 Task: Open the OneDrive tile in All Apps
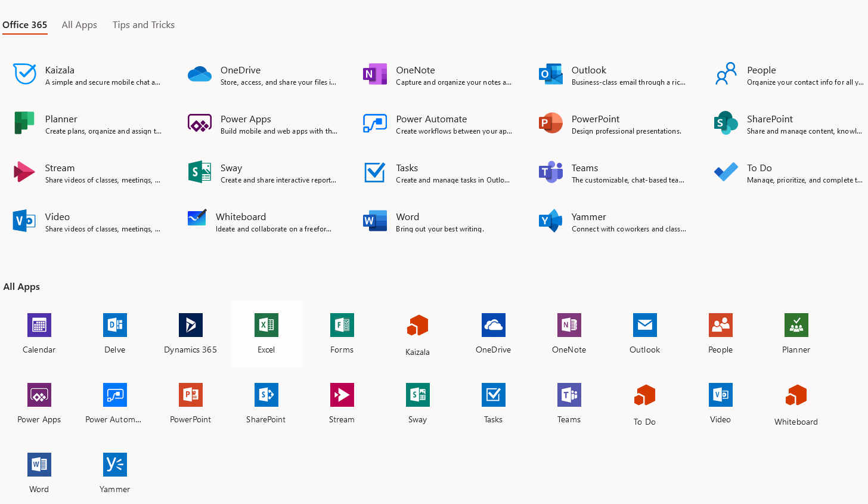tap(494, 333)
